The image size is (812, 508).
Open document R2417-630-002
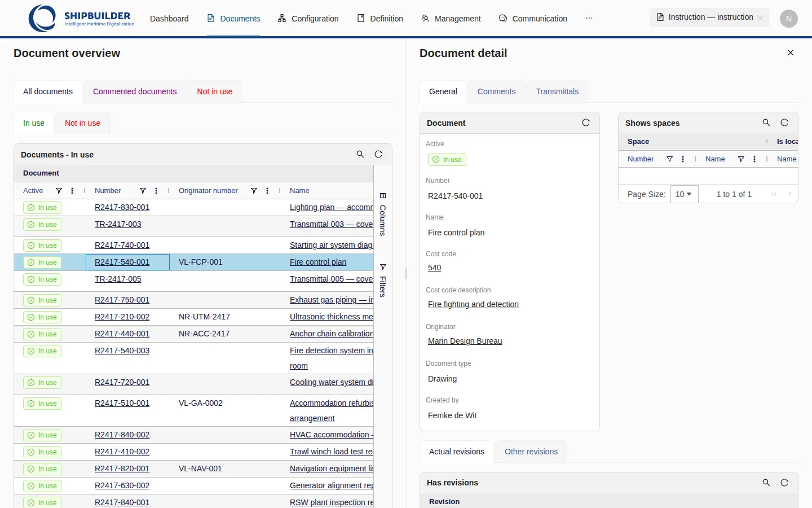click(x=122, y=485)
